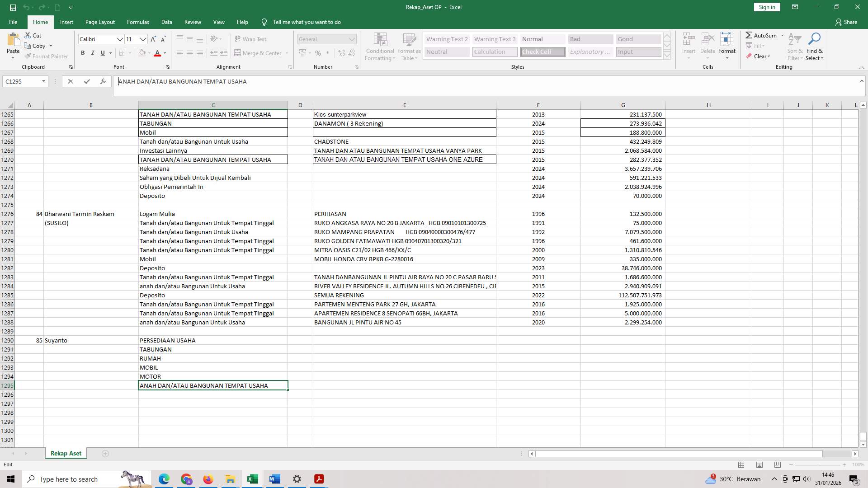
Task: Open the Fill Color dropdown arrow
Action: point(149,53)
